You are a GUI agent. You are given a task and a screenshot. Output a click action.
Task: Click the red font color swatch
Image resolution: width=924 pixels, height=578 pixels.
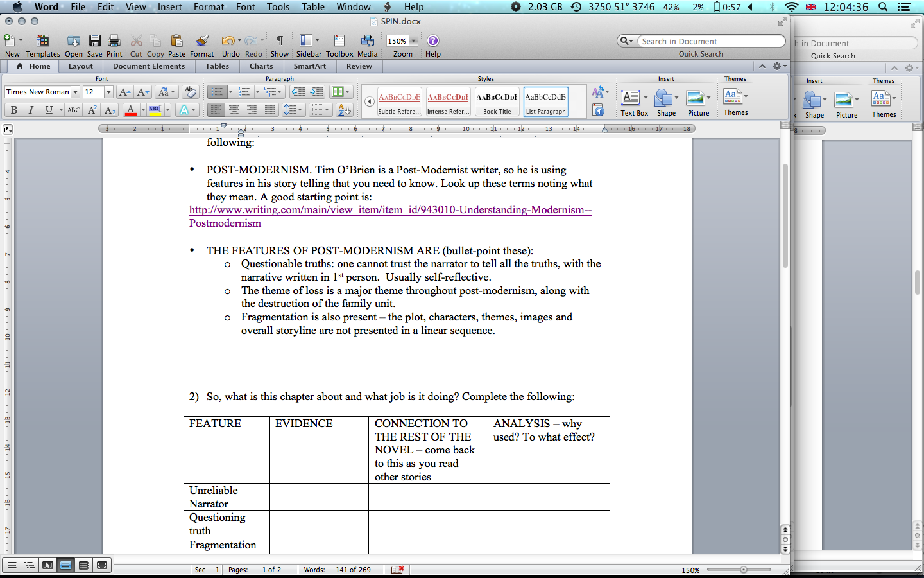[x=131, y=110]
